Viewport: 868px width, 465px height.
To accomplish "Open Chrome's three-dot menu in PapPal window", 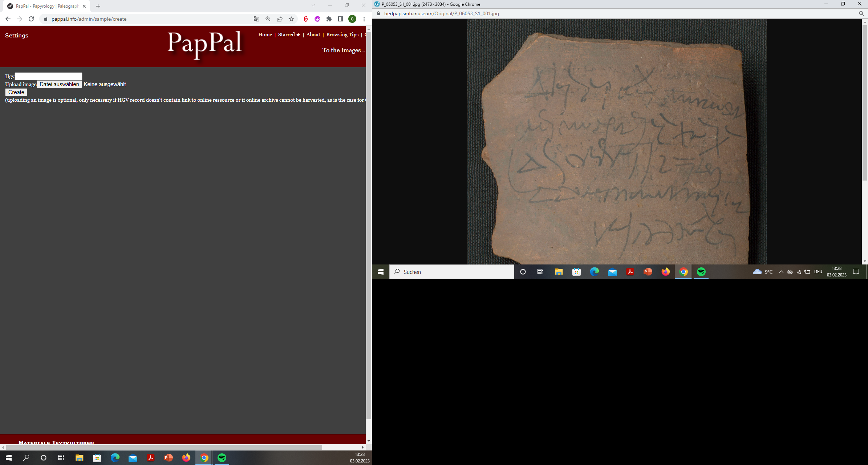I will click(x=364, y=19).
